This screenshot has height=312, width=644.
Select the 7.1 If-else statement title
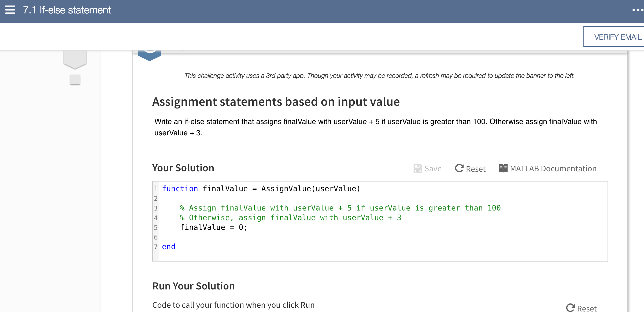pos(66,10)
